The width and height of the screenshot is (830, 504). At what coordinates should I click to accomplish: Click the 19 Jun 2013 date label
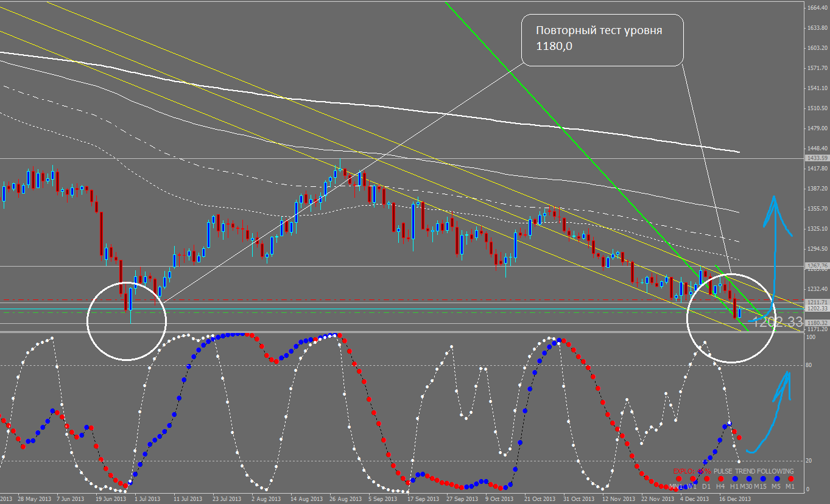coord(111,499)
